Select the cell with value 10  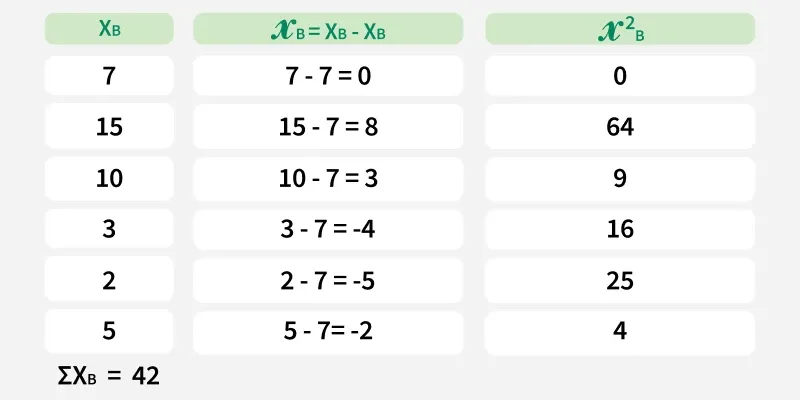[x=109, y=178]
